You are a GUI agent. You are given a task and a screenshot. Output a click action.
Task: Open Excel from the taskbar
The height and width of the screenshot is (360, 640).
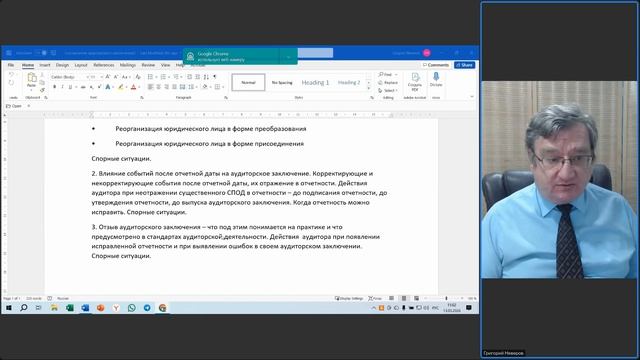(70, 308)
